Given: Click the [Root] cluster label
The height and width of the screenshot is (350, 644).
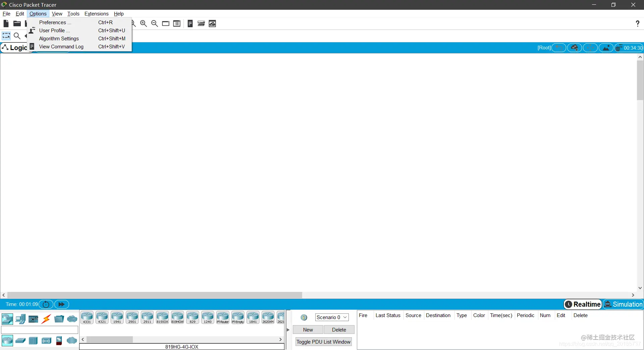Looking at the screenshot, I should pos(544,48).
